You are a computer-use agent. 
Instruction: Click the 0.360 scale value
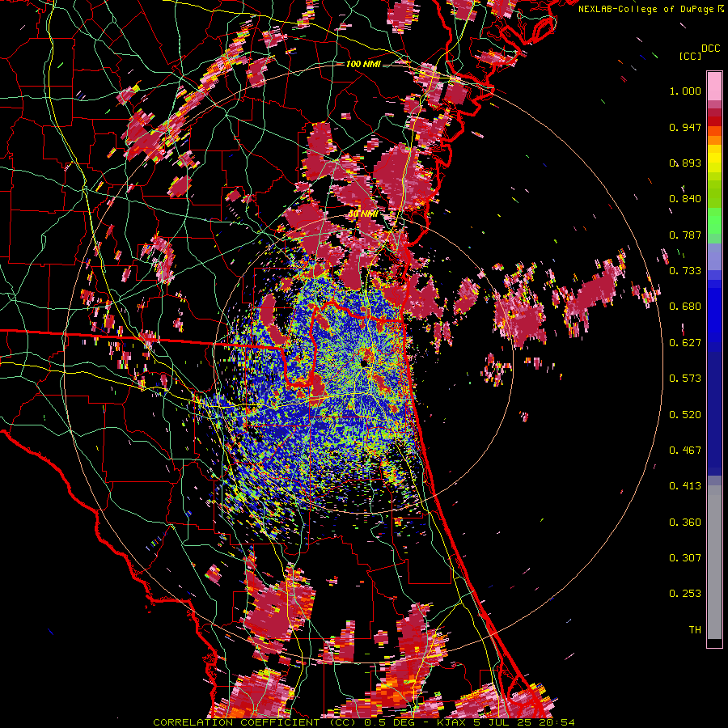(x=685, y=523)
